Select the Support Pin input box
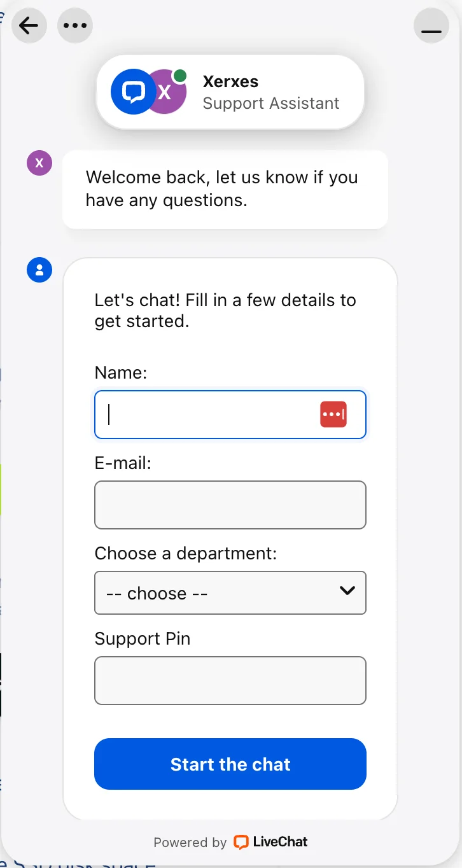462x868 pixels. [x=230, y=680]
